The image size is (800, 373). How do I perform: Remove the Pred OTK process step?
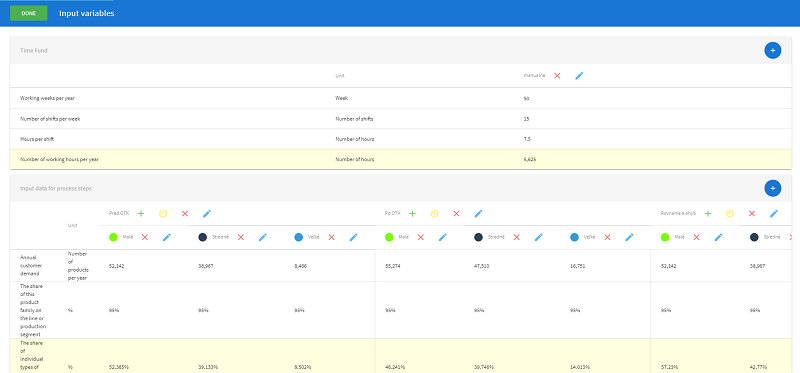185,213
